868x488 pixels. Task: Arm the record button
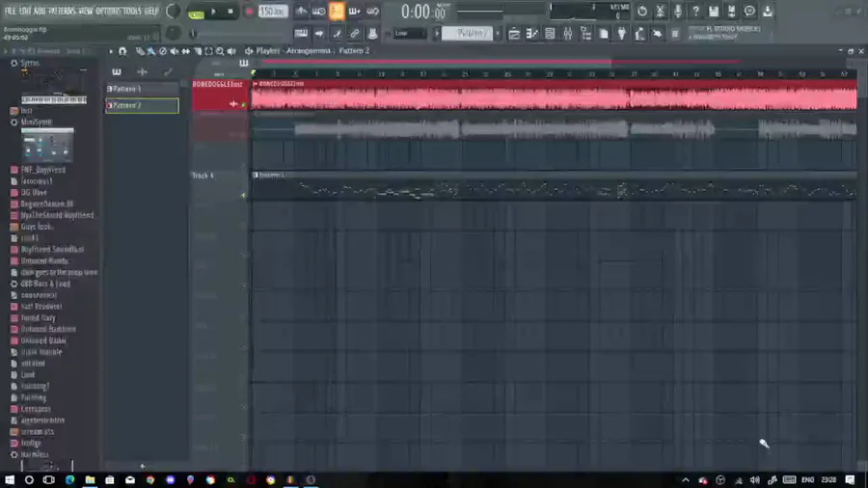249,11
